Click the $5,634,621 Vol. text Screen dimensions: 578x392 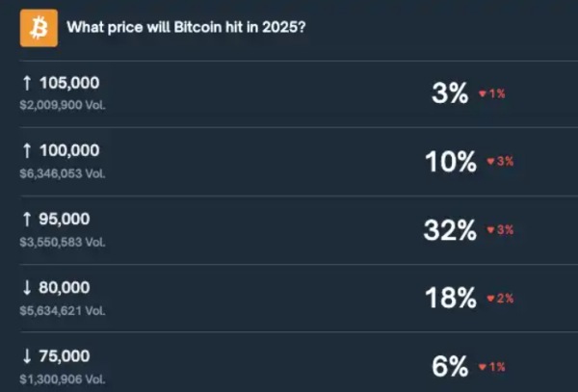click(63, 310)
